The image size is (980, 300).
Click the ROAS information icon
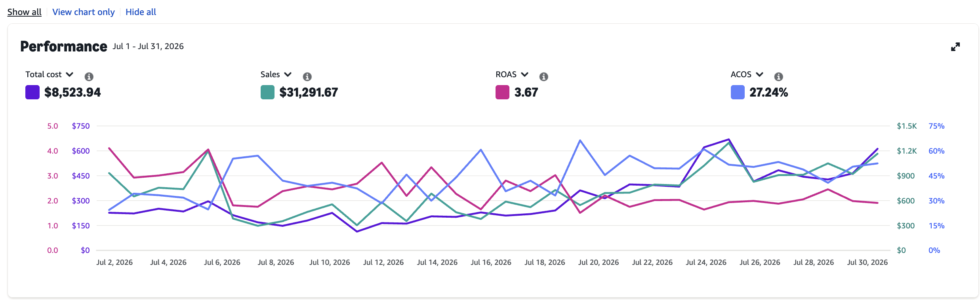543,76
